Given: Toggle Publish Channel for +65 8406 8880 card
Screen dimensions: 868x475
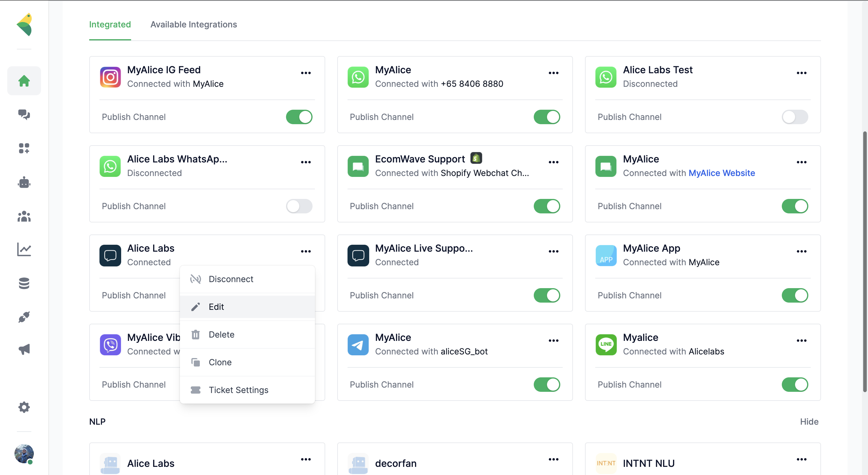Looking at the screenshot, I should (546, 117).
